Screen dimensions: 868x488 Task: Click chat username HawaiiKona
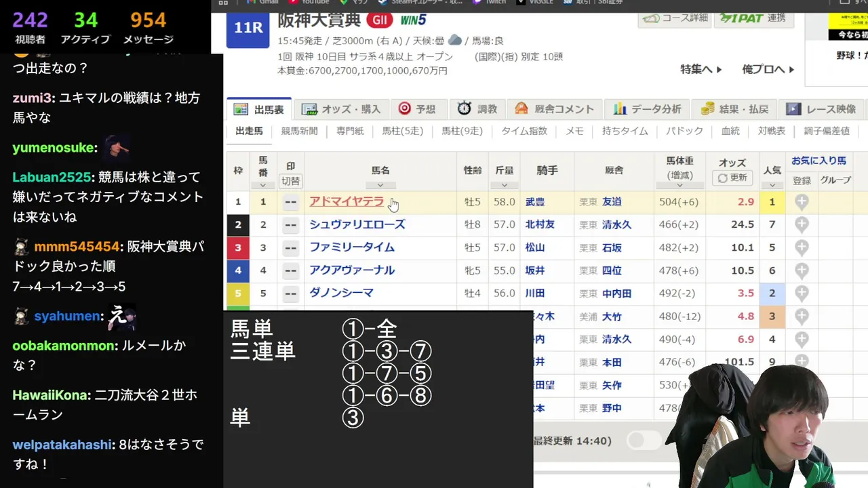pos(50,395)
